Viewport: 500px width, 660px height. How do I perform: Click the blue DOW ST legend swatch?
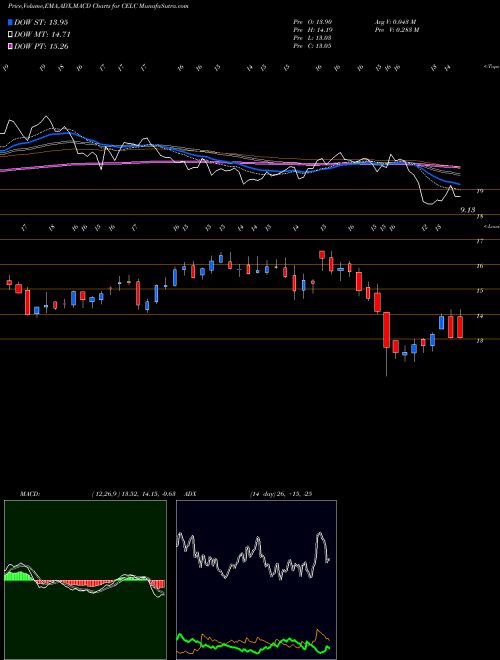pyautogui.click(x=11, y=22)
